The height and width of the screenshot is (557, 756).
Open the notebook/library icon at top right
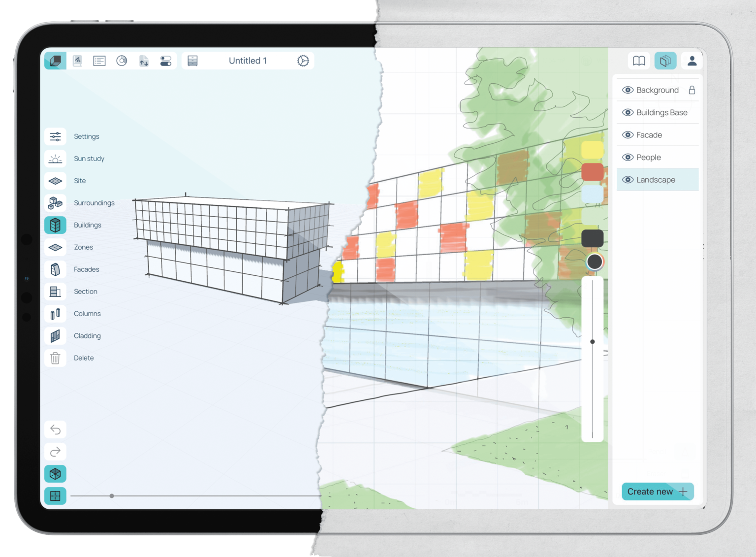(639, 61)
